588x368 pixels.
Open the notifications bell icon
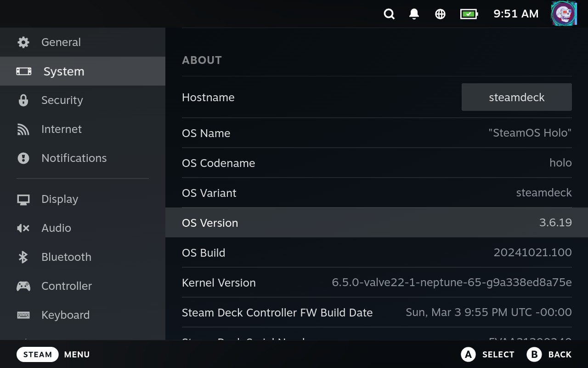(x=414, y=14)
